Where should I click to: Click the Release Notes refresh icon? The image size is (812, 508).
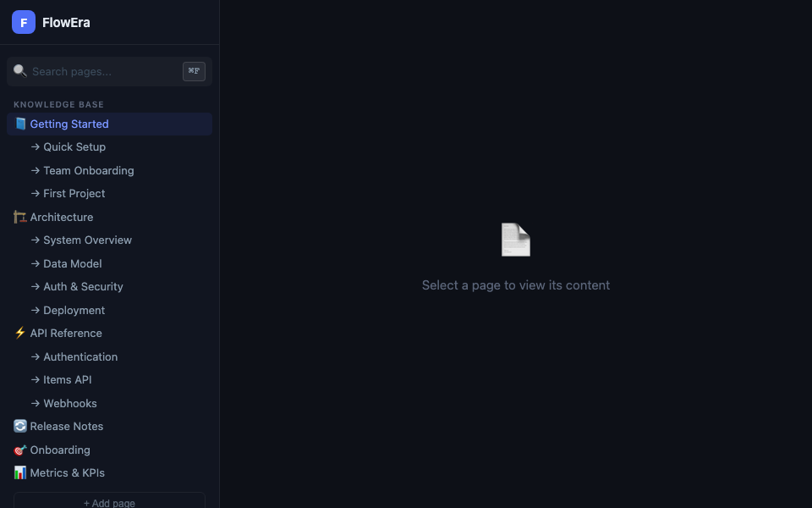pyautogui.click(x=20, y=426)
